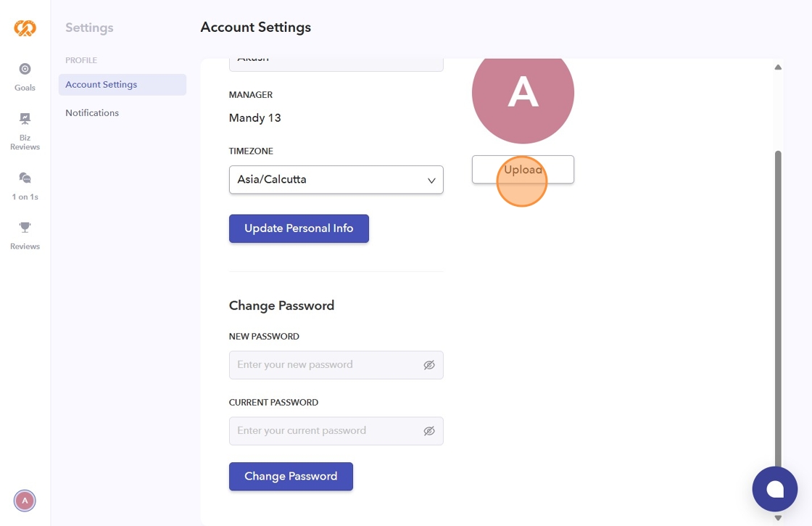Open 1 on 1s chat icon
812x526 pixels.
[x=25, y=178]
